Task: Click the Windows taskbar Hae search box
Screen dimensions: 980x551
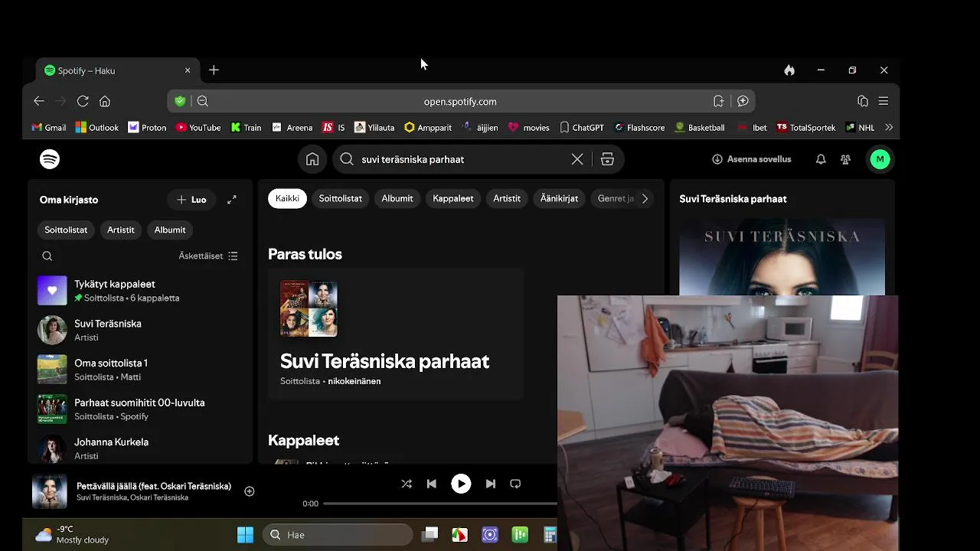Action: click(338, 535)
